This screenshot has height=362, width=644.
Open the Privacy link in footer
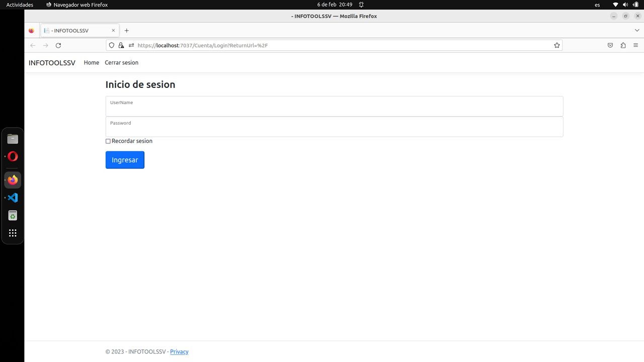pyautogui.click(x=179, y=352)
